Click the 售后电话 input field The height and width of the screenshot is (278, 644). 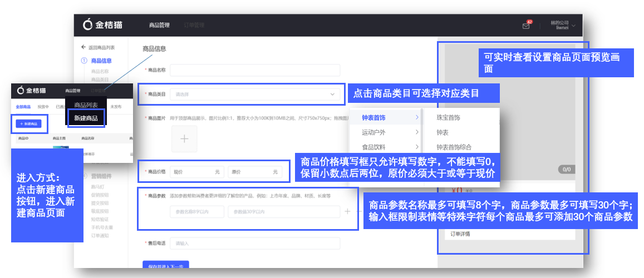coord(255,244)
